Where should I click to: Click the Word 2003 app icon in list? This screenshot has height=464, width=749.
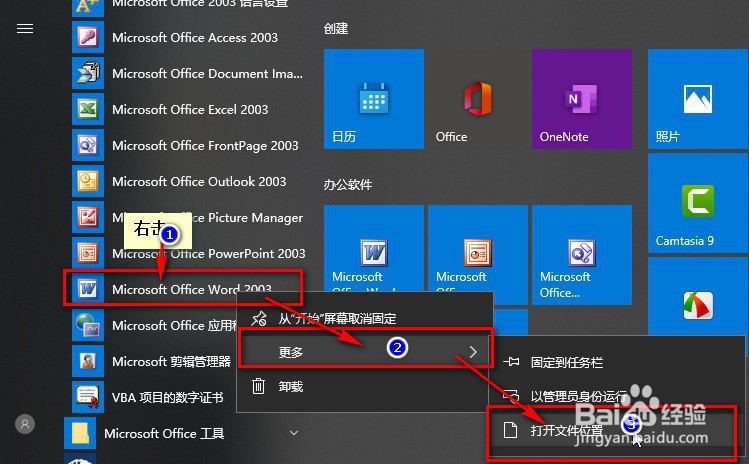pos(88,289)
